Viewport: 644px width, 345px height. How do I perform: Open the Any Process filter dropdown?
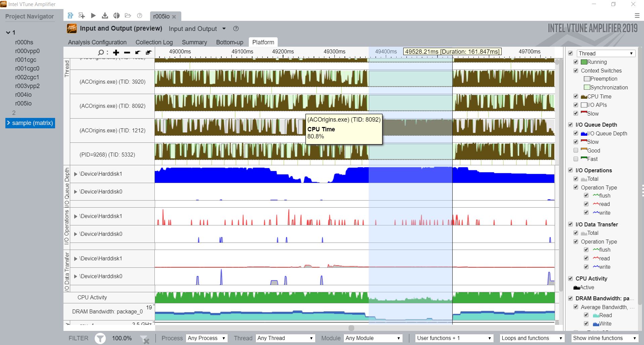coord(206,338)
